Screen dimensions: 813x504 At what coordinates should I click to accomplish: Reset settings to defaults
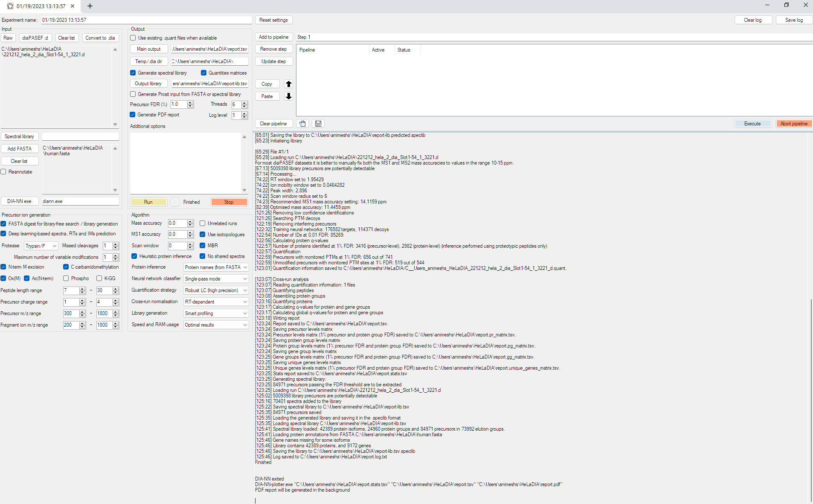(x=273, y=20)
